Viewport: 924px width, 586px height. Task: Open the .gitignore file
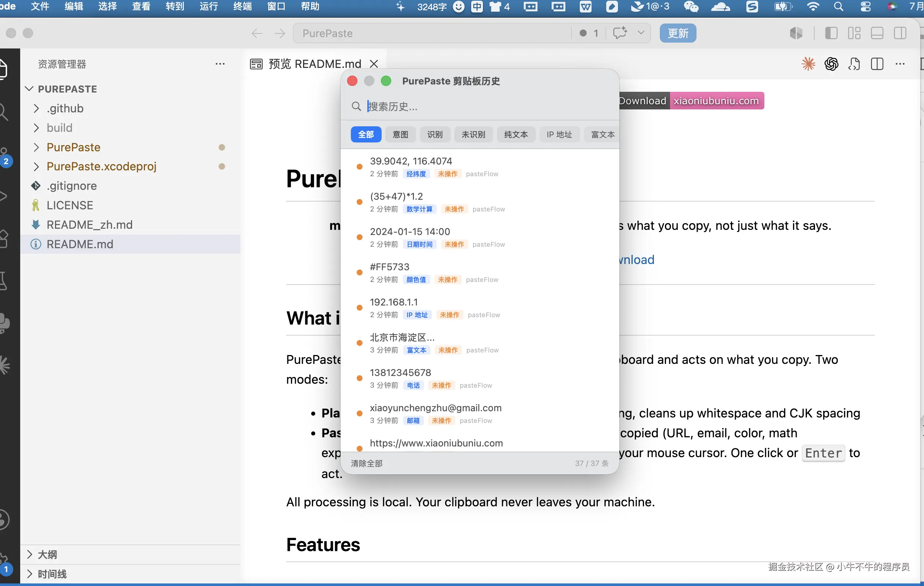pyautogui.click(x=131, y=186)
